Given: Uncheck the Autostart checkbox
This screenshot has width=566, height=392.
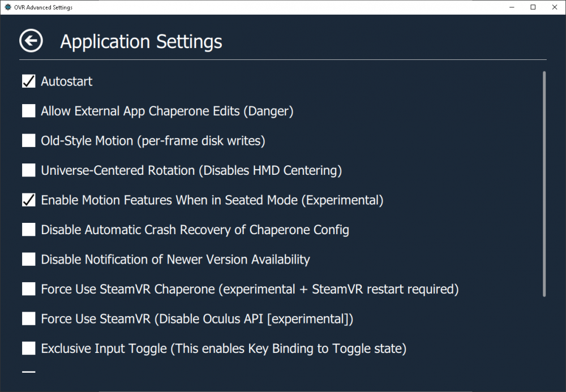Looking at the screenshot, I should 29,81.
